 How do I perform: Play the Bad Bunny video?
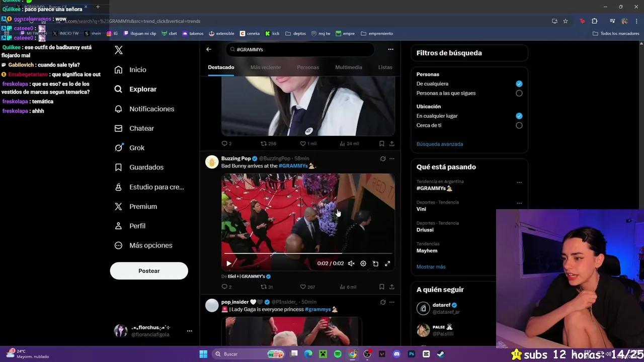click(229, 263)
